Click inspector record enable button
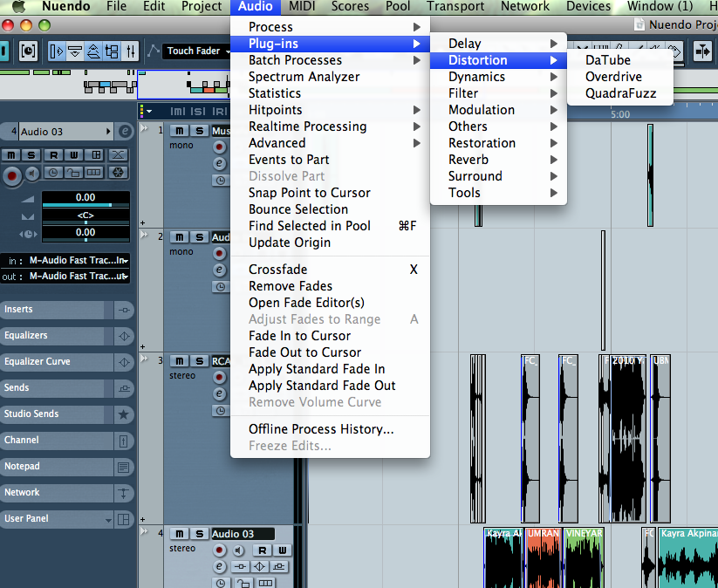 tap(12, 176)
